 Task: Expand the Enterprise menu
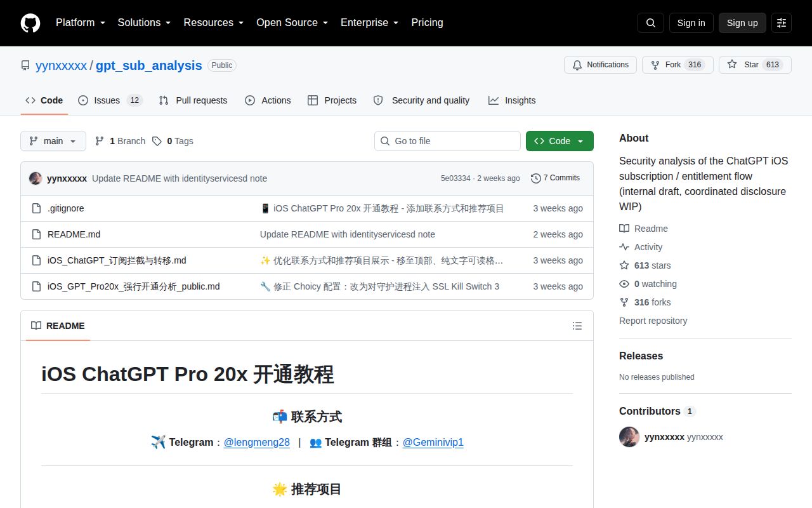(x=370, y=23)
